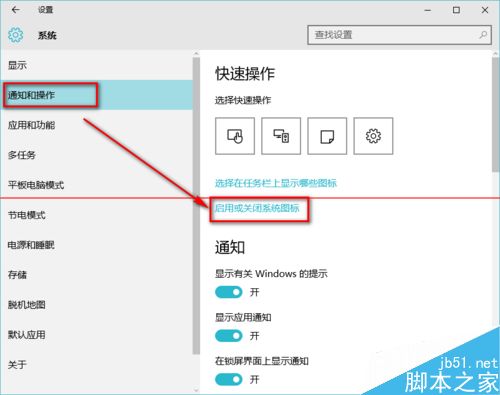Close the Settings window
This screenshot has height=395, width=500.
485,10
